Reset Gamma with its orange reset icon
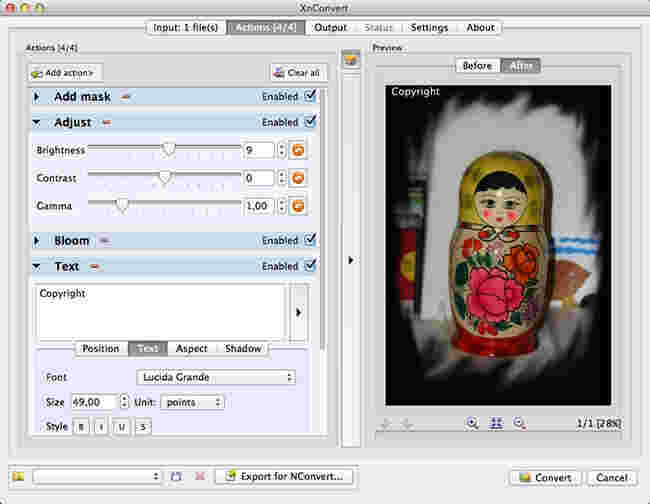650x504 pixels. pyautogui.click(x=298, y=205)
